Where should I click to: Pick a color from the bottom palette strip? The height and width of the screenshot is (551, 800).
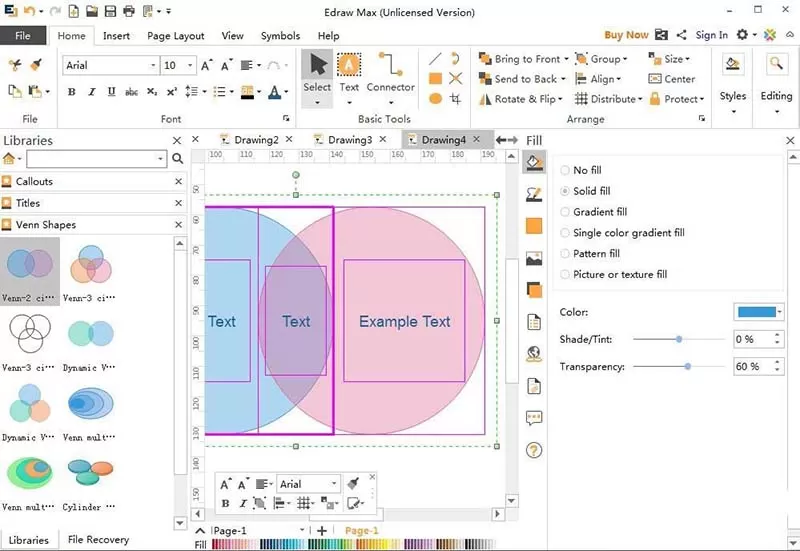pos(352,544)
